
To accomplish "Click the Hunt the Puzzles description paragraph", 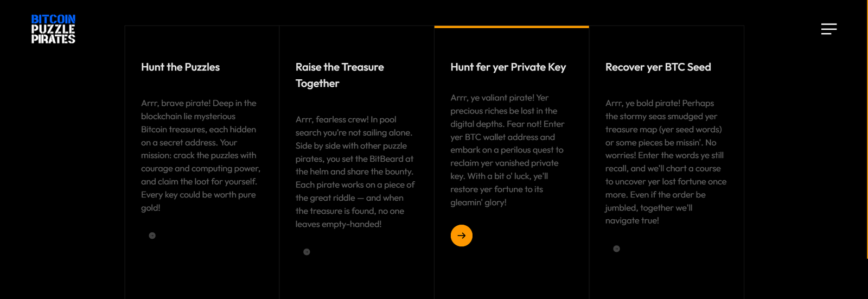I will [x=200, y=155].
